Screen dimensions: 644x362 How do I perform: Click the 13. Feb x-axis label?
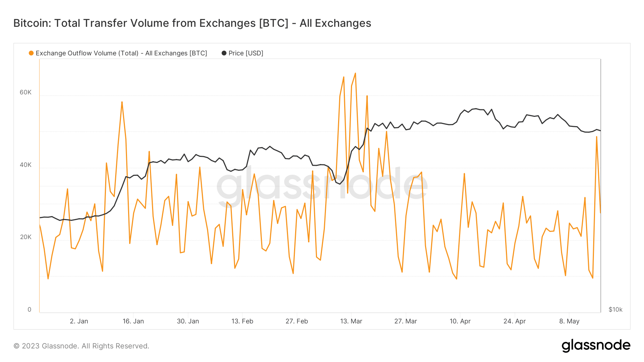click(x=242, y=321)
